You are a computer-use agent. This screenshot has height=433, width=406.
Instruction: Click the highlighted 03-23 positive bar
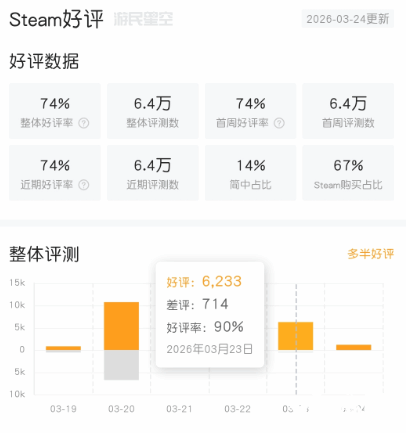click(295, 336)
